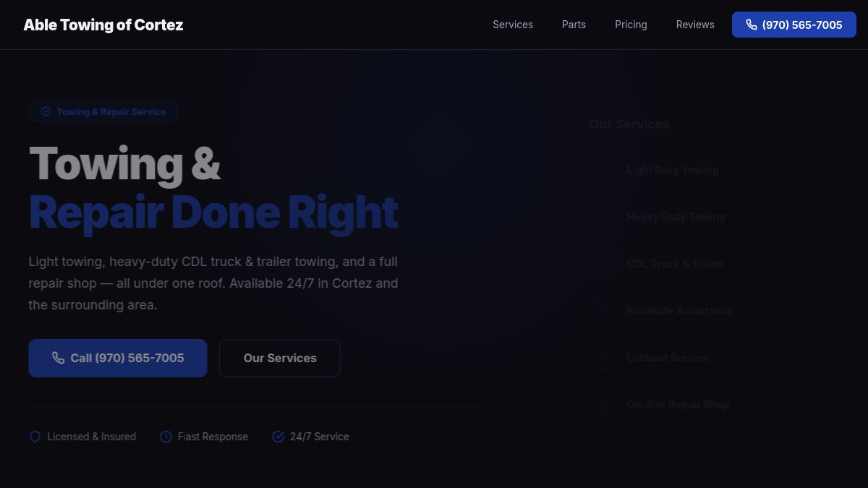Viewport: 868px width, 488px height.
Task: Click the checkmark icon in the badge
Action: [x=46, y=111]
